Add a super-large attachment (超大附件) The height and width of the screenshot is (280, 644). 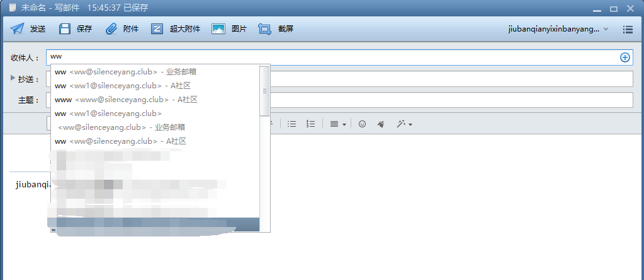tap(158, 29)
